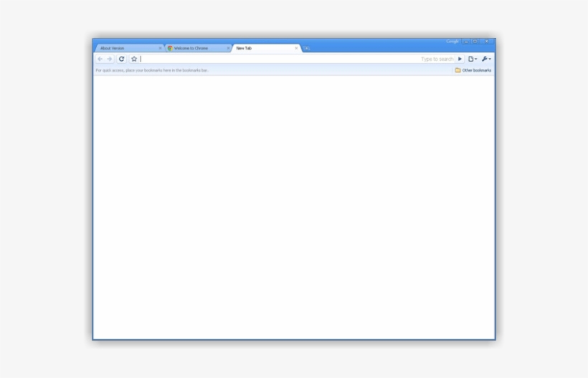The width and height of the screenshot is (588, 378).
Task: Select the New Tab tab
Action: click(258, 48)
